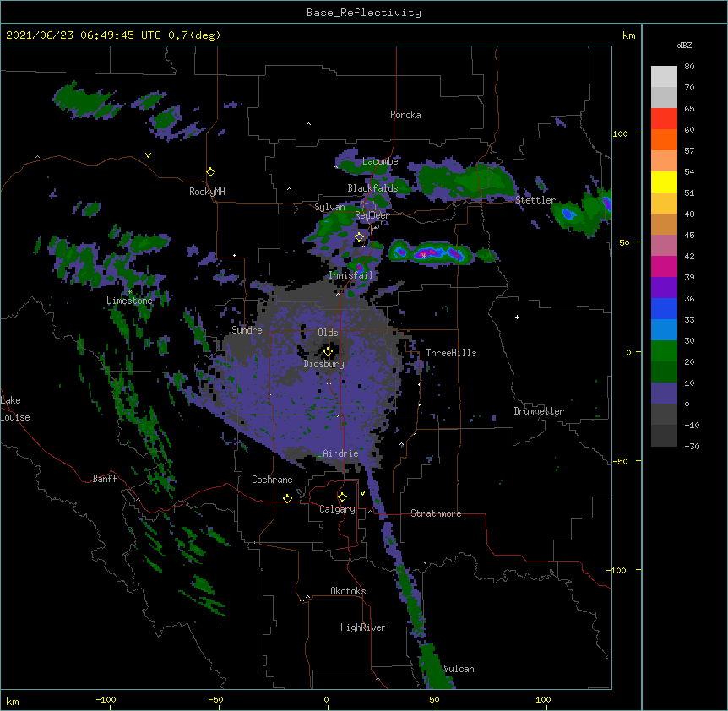Click the Base_Reflectivity title
728x711 pixels.
[x=364, y=13]
